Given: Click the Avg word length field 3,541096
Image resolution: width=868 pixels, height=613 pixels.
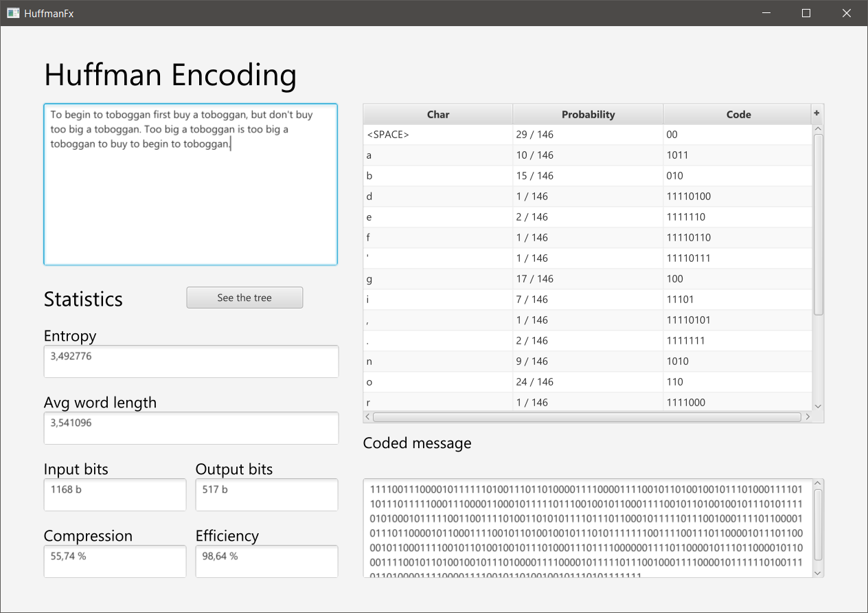Looking at the screenshot, I should tap(191, 428).
